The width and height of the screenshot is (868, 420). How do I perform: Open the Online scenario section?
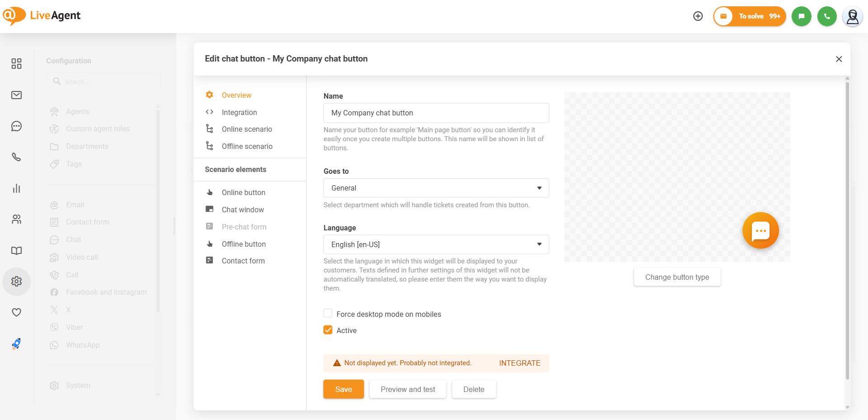click(x=247, y=129)
